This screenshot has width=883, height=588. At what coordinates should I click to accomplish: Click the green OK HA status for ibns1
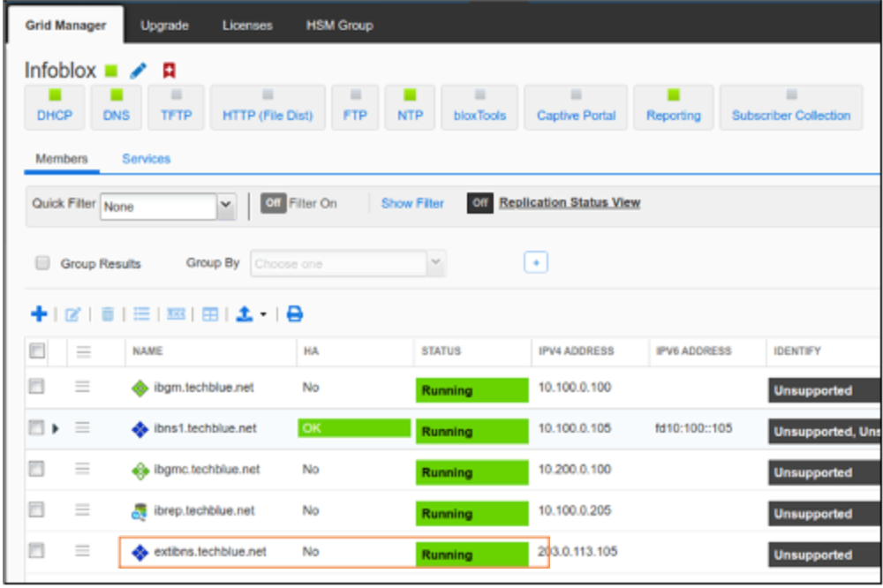coord(354,428)
